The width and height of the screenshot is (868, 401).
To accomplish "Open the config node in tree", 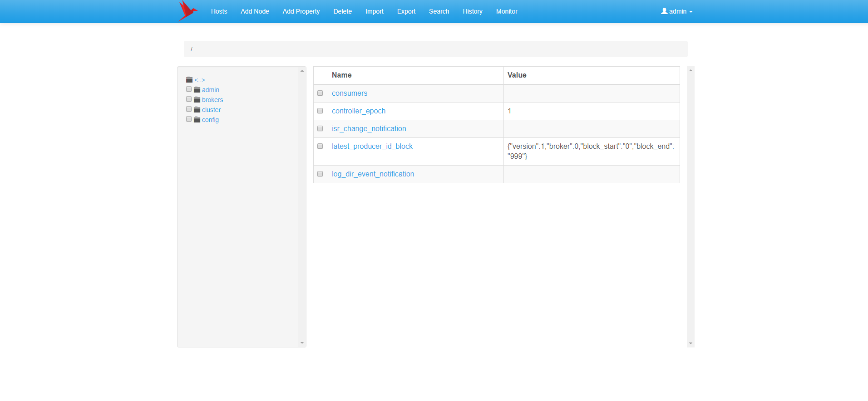I will 210,120.
